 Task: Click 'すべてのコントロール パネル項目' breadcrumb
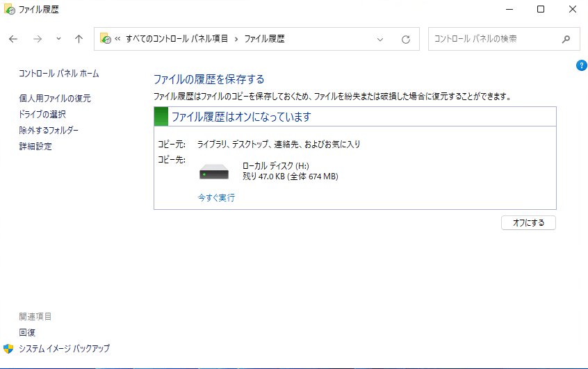[177, 39]
